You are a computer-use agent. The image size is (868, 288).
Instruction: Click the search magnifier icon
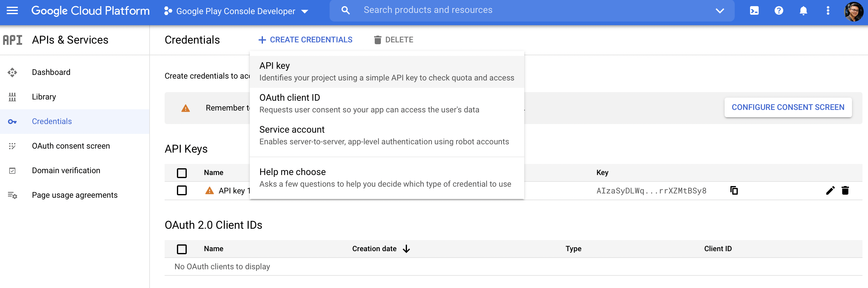click(x=345, y=10)
